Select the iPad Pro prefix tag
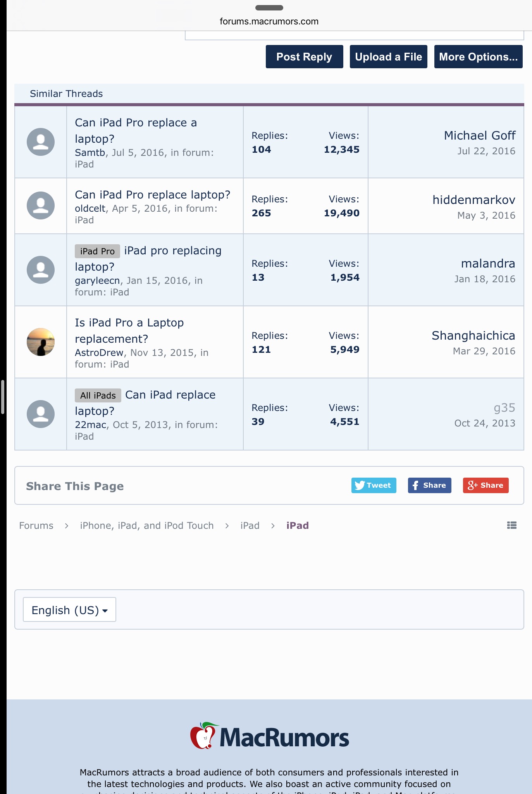Viewport: 532px width, 794px height. click(x=97, y=251)
